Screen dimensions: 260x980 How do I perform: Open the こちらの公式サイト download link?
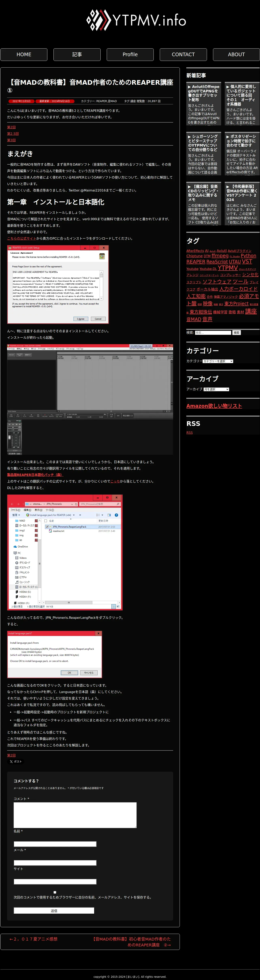(22, 239)
